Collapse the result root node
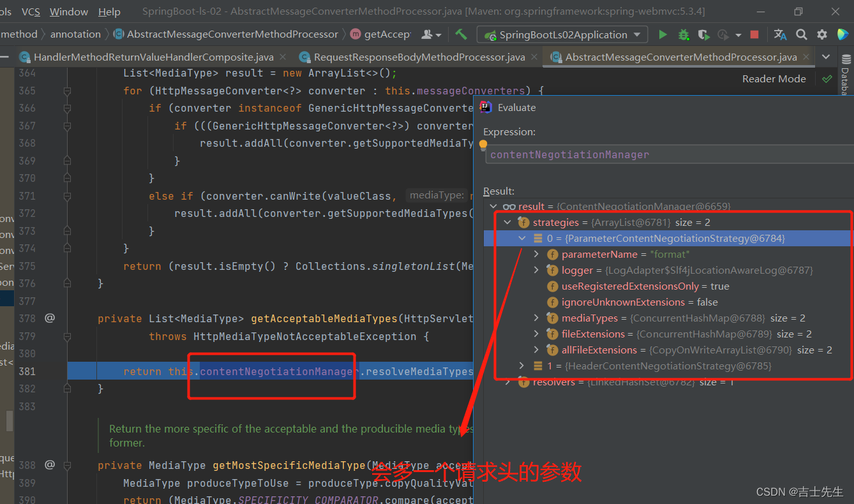Image resolution: width=854 pixels, height=504 pixels. 493,206
